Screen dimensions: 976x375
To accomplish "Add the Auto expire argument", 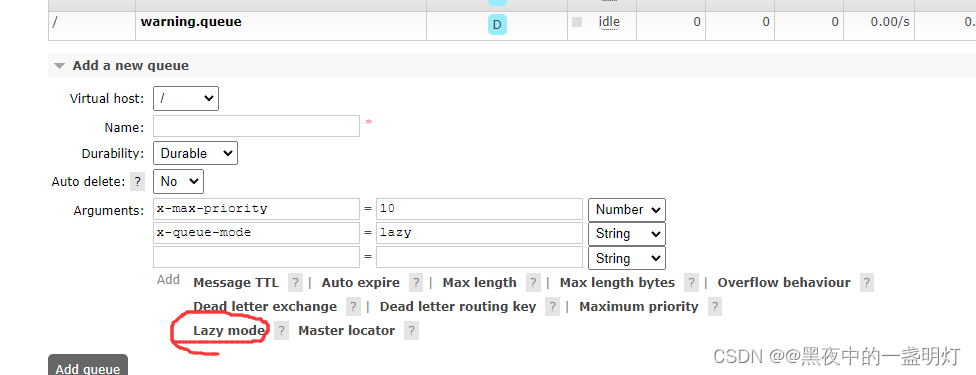I will point(360,283).
